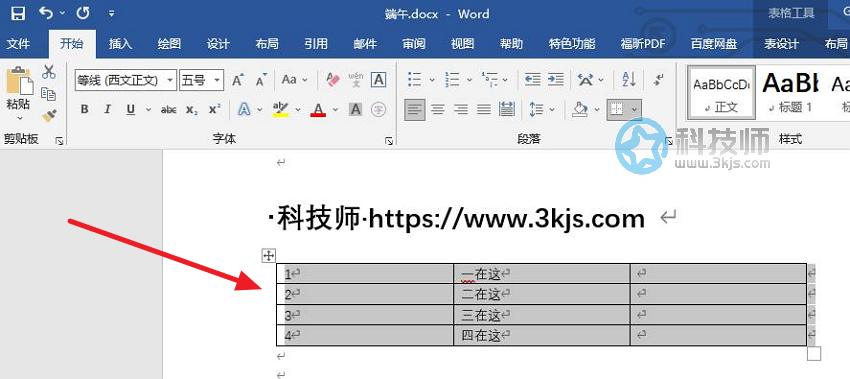Increase font size with larger A
Viewport: 850px width, 379px height.
238,80
